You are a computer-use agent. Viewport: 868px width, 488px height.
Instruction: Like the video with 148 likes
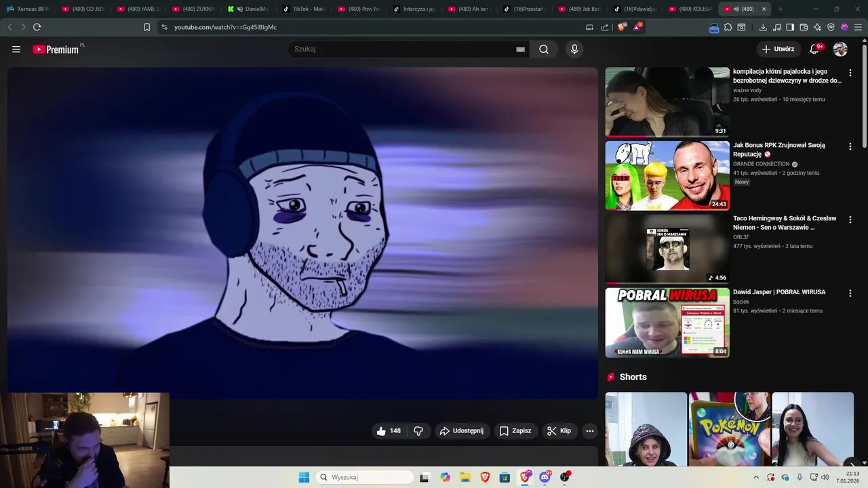[389, 431]
